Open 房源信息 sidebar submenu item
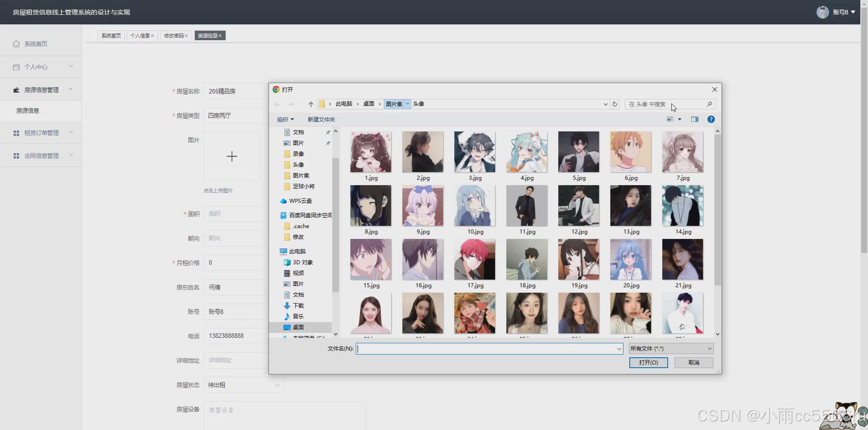Viewport: 868px width, 430px height. tap(41, 111)
